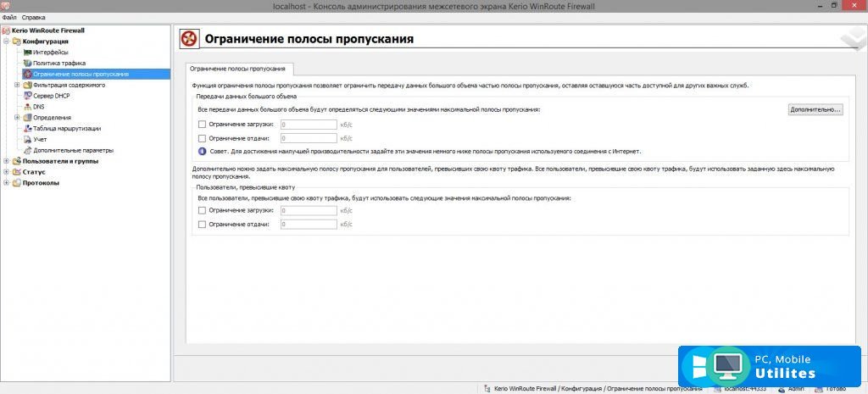Click the blue info tip icon
The image size is (868, 394).
click(202, 151)
